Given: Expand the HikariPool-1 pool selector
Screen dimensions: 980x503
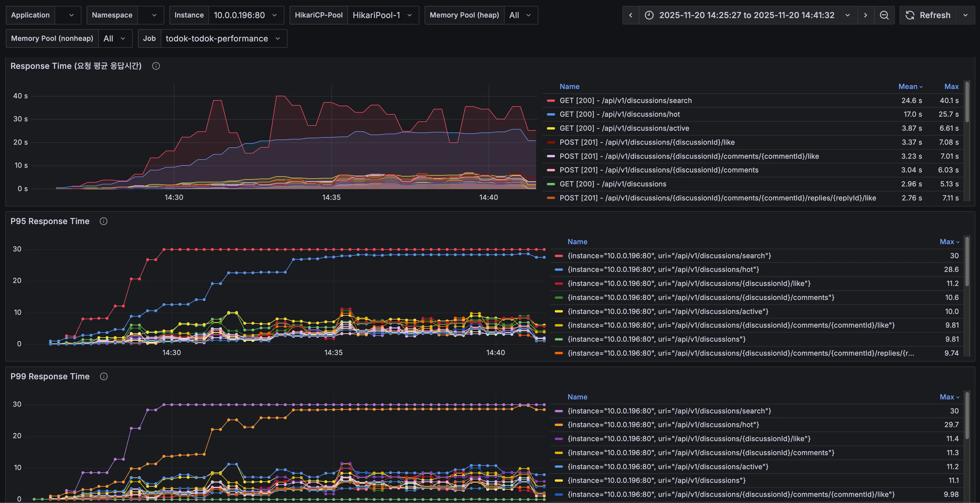Looking at the screenshot, I should (382, 15).
